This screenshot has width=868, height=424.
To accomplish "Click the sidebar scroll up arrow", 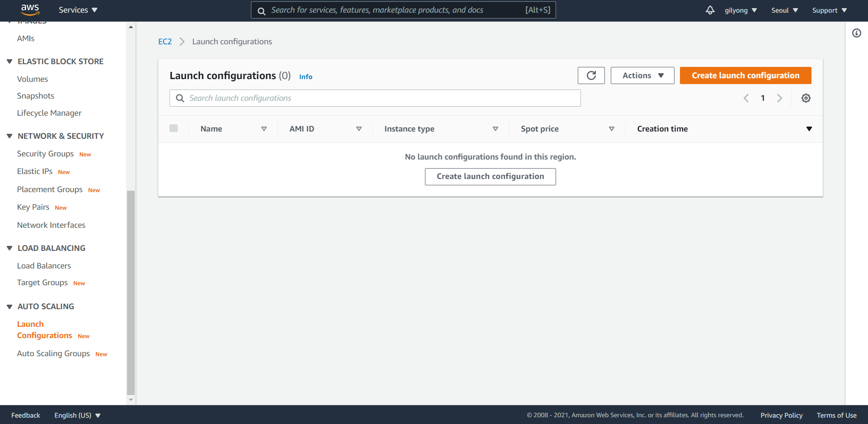I will click(x=131, y=27).
